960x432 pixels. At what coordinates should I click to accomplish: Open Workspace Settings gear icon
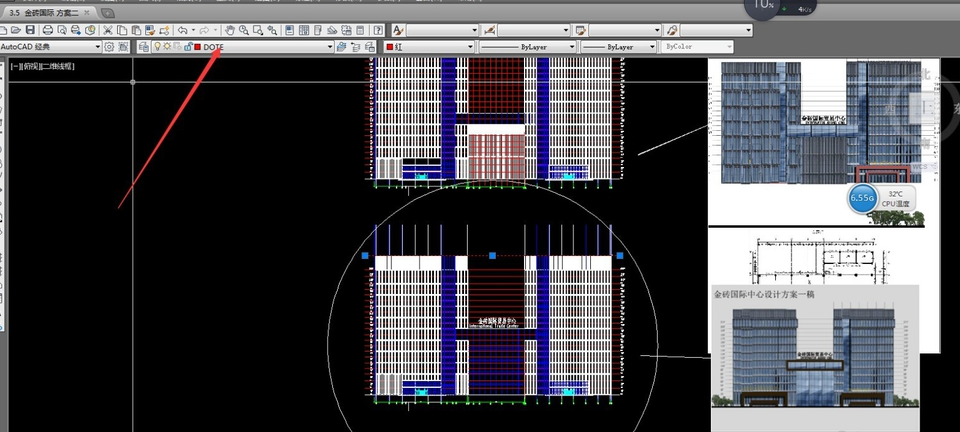click(109, 47)
